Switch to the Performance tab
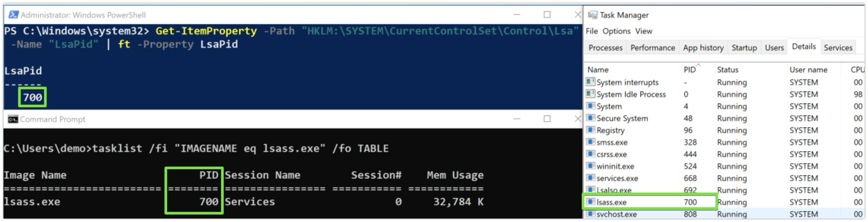The height and width of the screenshot is (222, 868). pos(653,48)
